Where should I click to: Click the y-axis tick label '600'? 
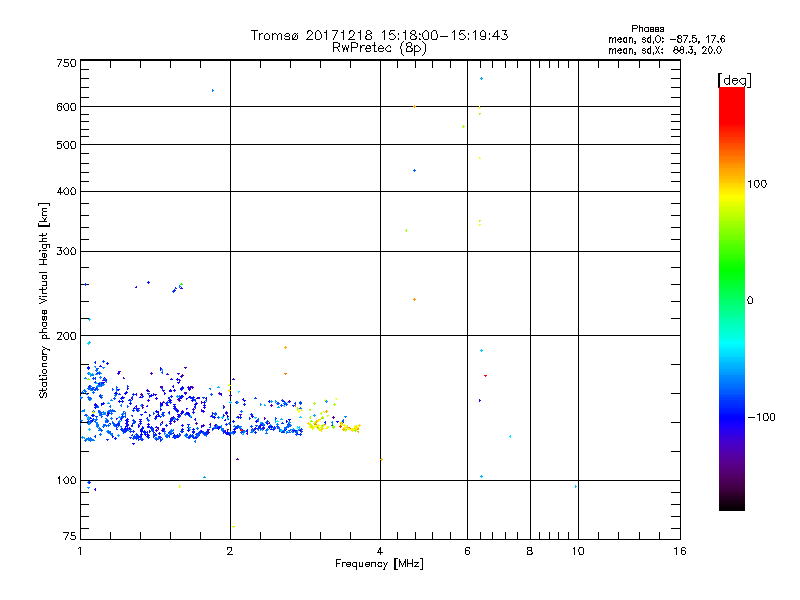[66, 107]
